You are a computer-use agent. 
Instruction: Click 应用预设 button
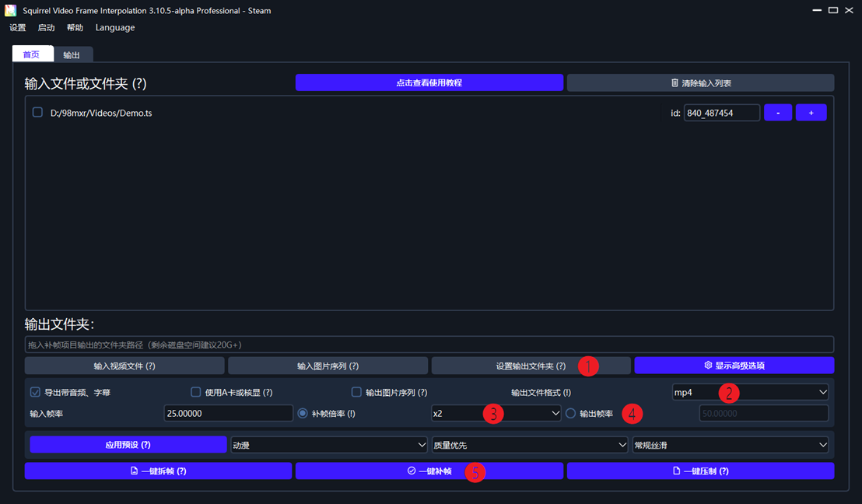click(x=128, y=445)
